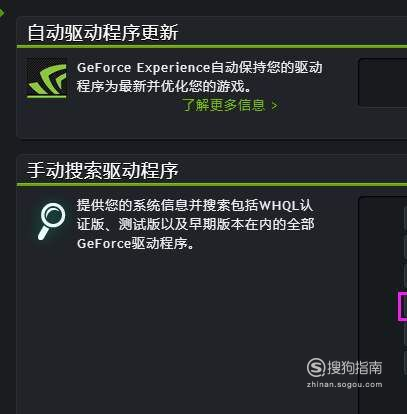The height and width of the screenshot is (414, 407).
Task: Select the 自动驱动程序更新 section header
Action: pos(103,33)
